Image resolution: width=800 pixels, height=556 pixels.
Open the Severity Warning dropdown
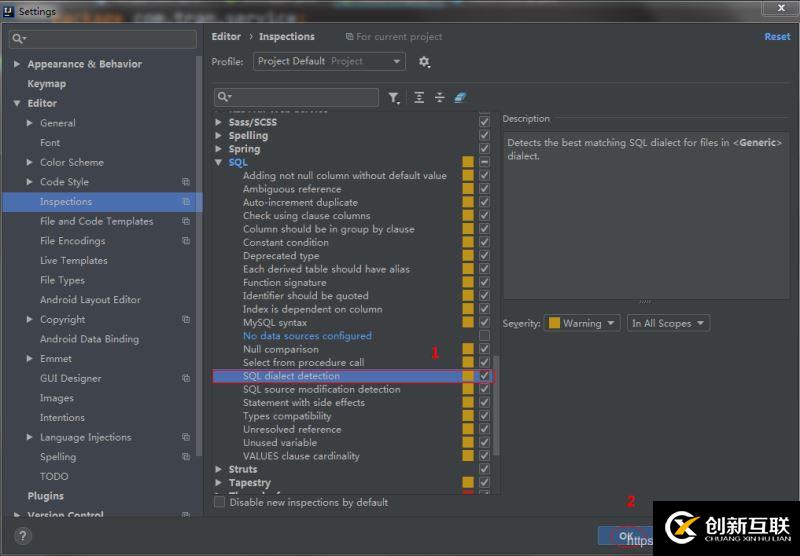point(582,323)
